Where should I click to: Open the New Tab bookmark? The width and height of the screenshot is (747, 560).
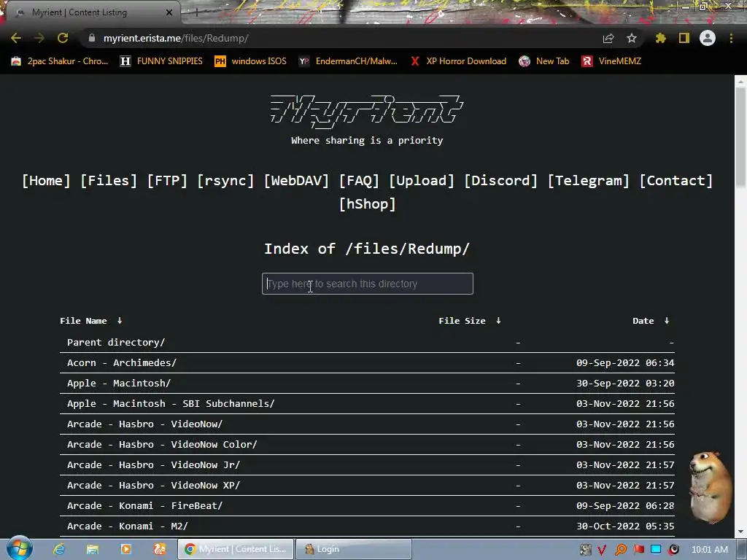pyautogui.click(x=544, y=61)
